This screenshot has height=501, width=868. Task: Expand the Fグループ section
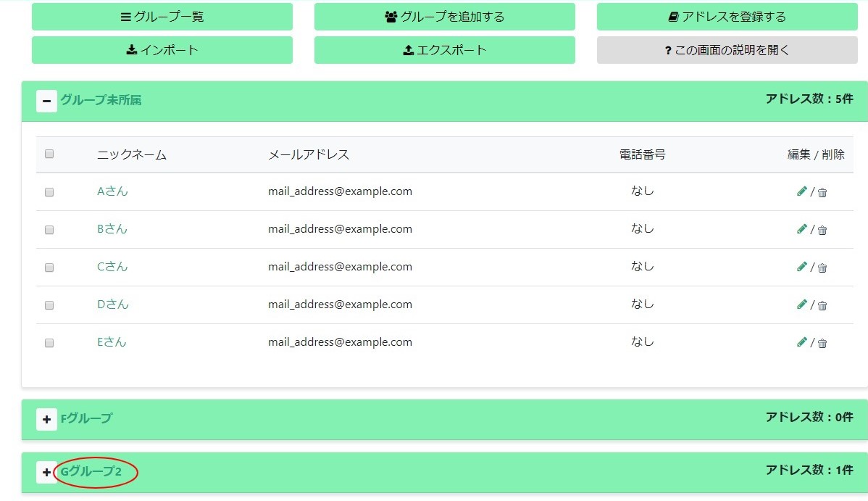(46, 418)
